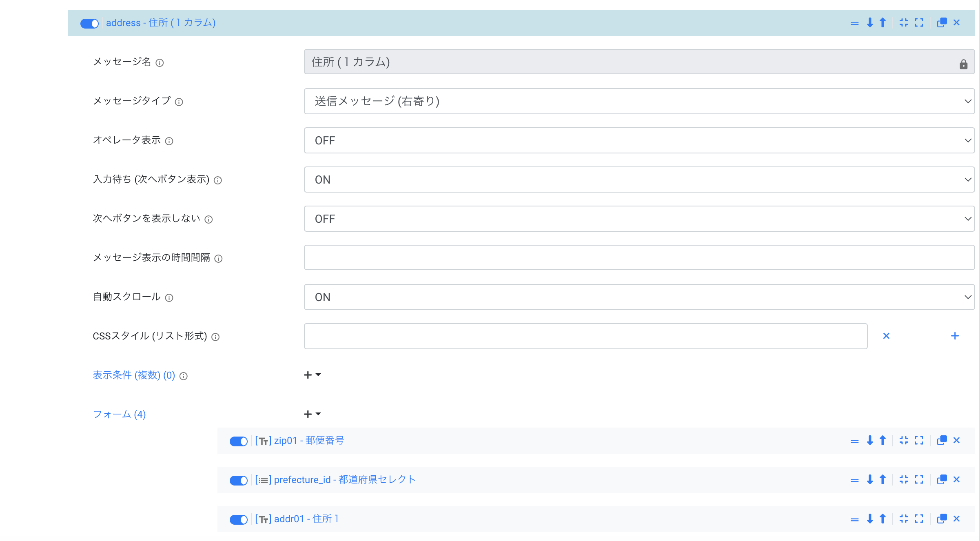Duplicate the address message block
The width and height of the screenshot is (980, 541).
click(x=941, y=23)
